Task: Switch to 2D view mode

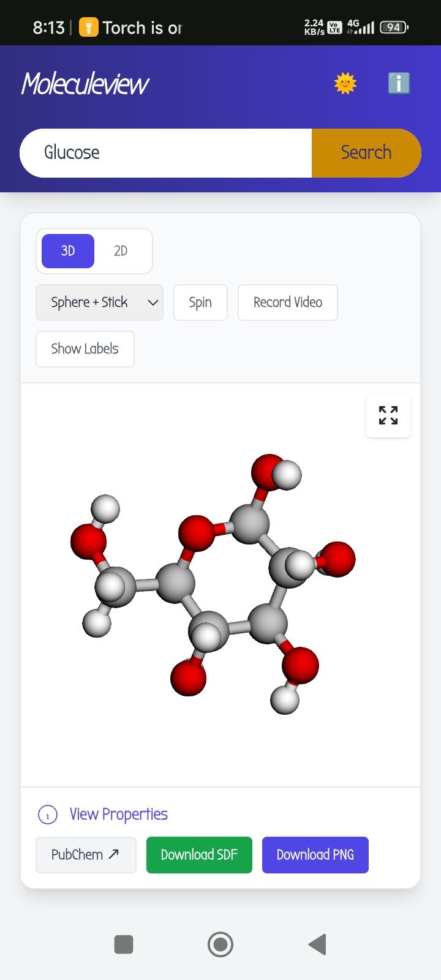Action: point(121,251)
